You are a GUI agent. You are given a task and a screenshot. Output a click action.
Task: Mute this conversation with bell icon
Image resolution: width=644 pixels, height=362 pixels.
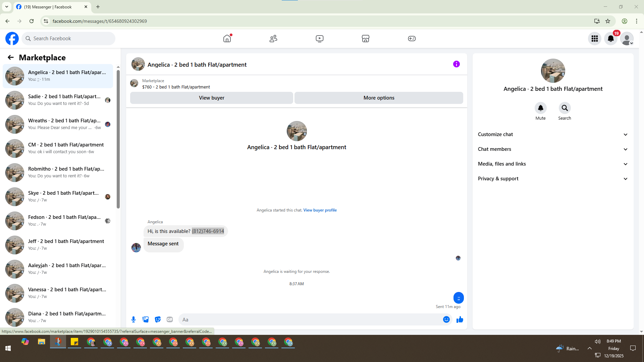(540, 108)
